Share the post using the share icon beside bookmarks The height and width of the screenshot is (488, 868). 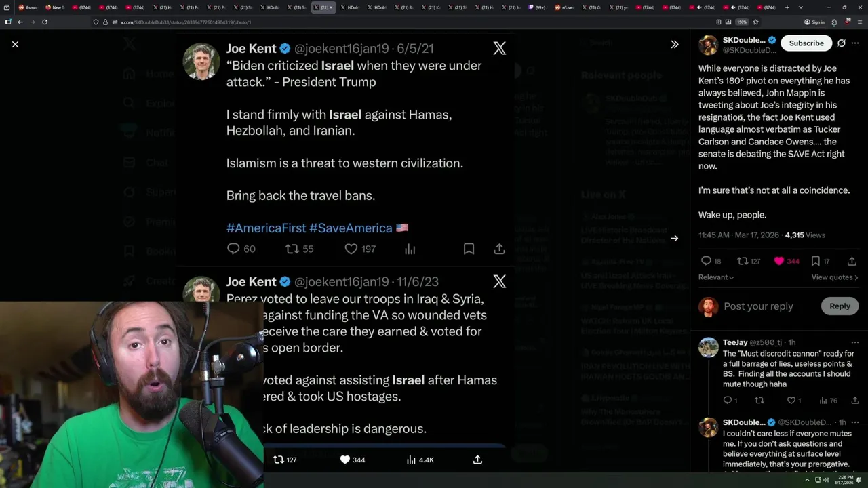[x=852, y=261]
